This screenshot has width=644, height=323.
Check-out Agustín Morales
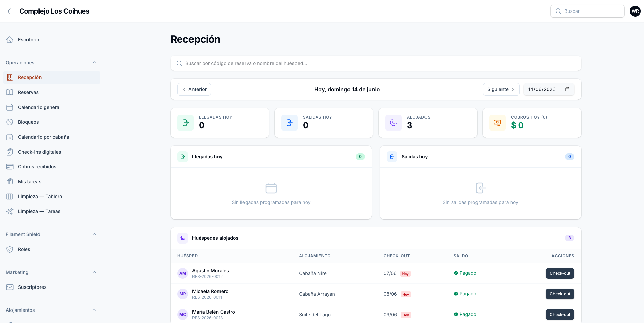pos(560,273)
